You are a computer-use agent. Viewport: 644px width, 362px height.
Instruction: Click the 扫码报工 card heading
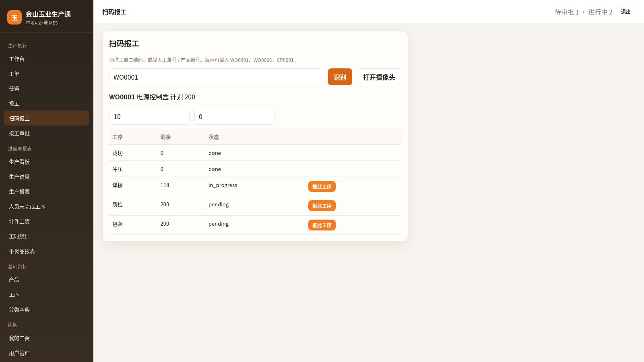coord(124,43)
